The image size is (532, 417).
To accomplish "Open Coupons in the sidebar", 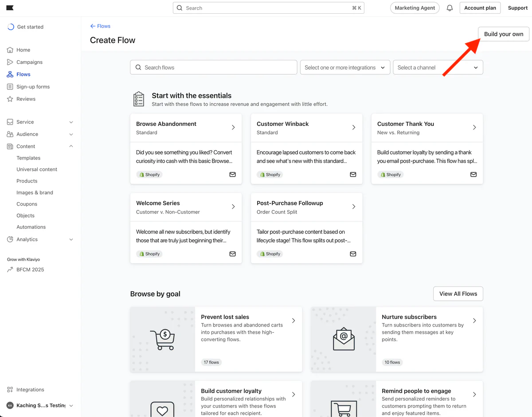I will (x=27, y=204).
